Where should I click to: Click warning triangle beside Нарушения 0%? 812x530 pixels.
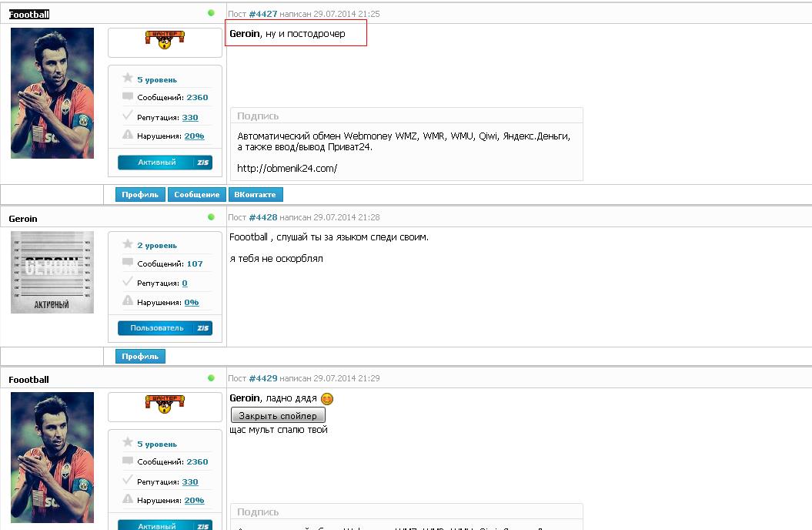(x=128, y=300)
